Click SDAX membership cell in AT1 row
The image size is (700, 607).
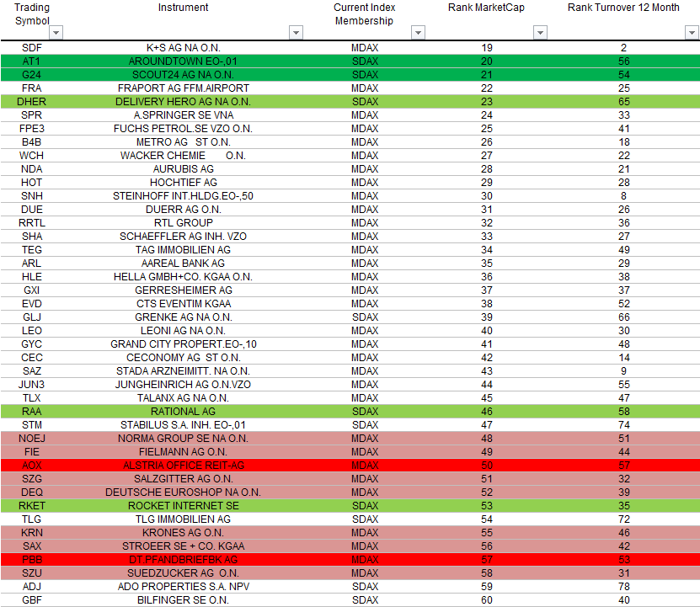click(x=365, y=61)
